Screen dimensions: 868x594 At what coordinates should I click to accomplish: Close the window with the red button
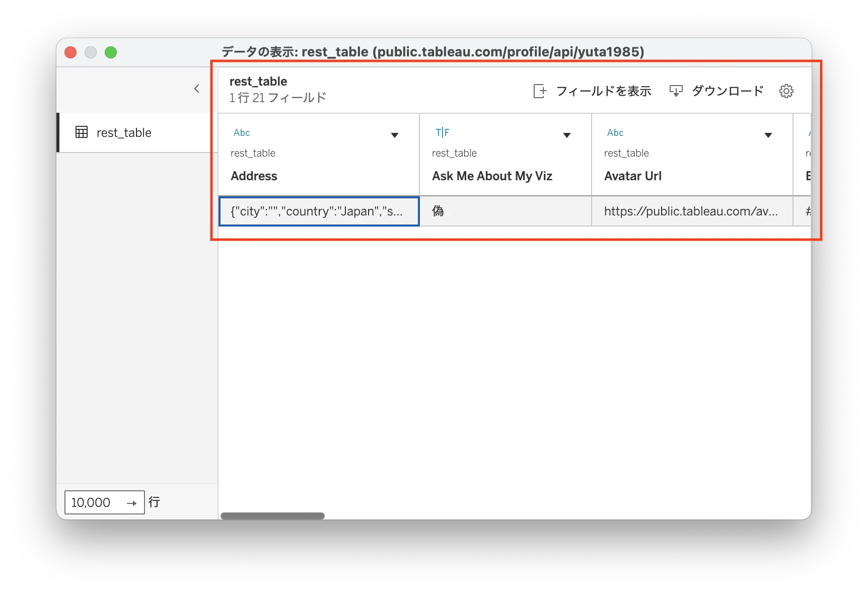click(70, 52)
